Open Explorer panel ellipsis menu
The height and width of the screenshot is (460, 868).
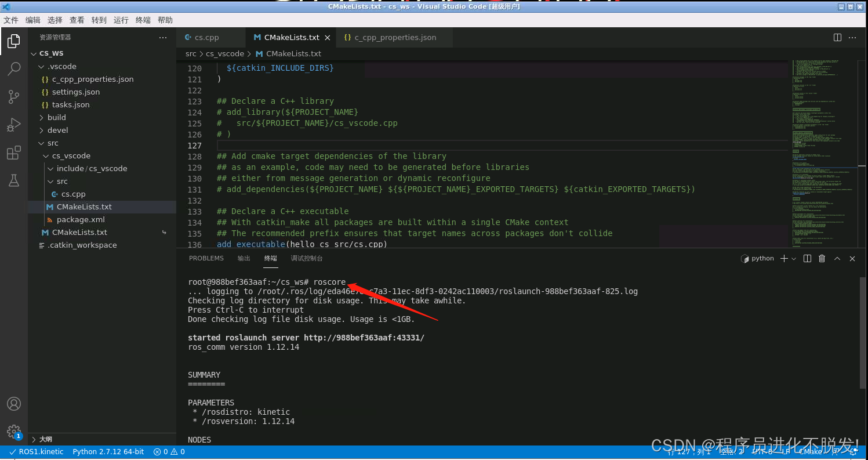pos(163,37)
